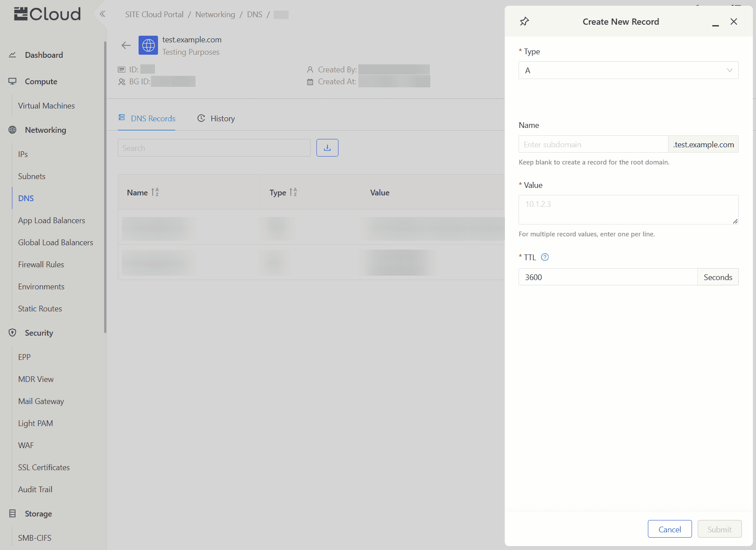Image resolution: width=756 pixels, height=550 pixels.
Task: Click the Value text area
Action: [628, 210]
